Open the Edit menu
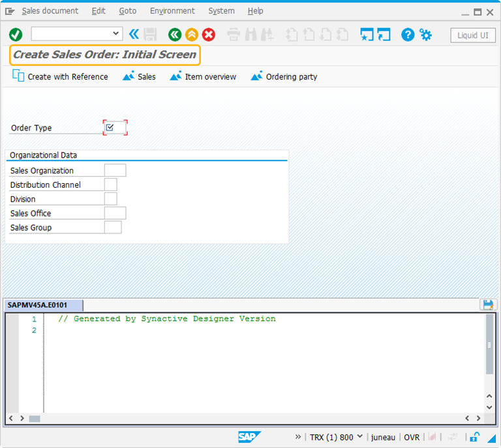 pos(99,11)
